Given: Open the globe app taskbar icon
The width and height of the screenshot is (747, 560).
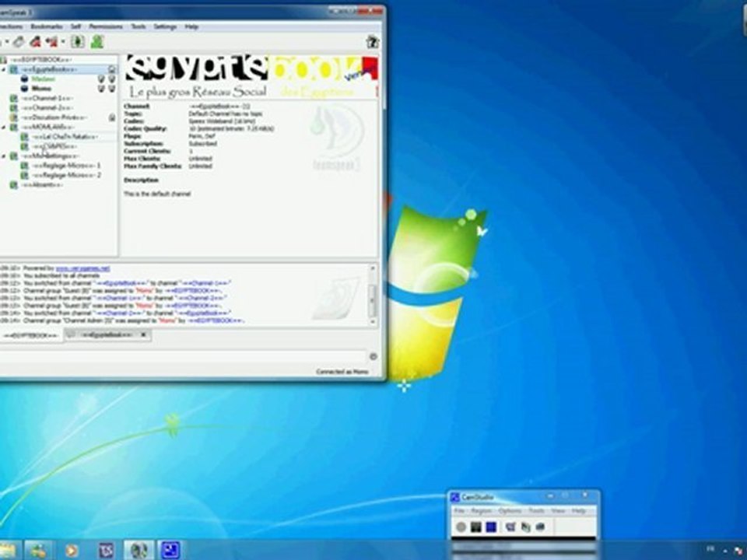Looking at the screenshot, I should click(x=139, y=550).
